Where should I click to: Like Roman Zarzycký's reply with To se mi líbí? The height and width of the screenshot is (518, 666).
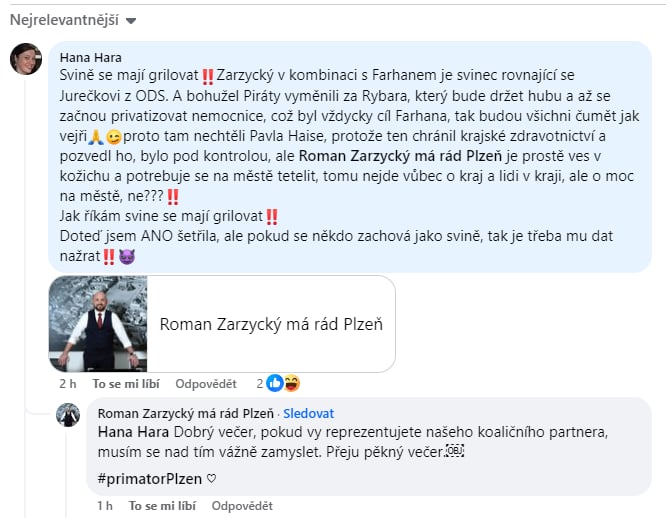(x=162, y=506)
